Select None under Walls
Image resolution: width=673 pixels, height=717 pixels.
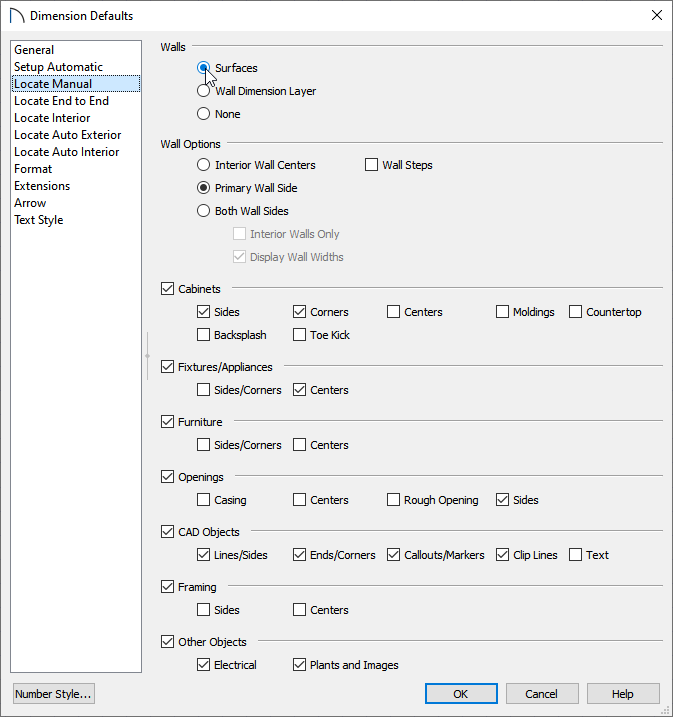pos(203,113)
